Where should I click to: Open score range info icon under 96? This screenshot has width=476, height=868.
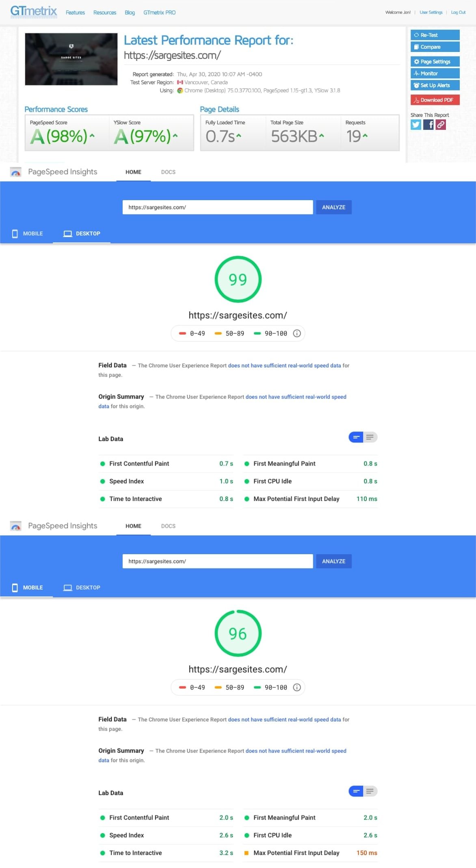click(297, 687)
